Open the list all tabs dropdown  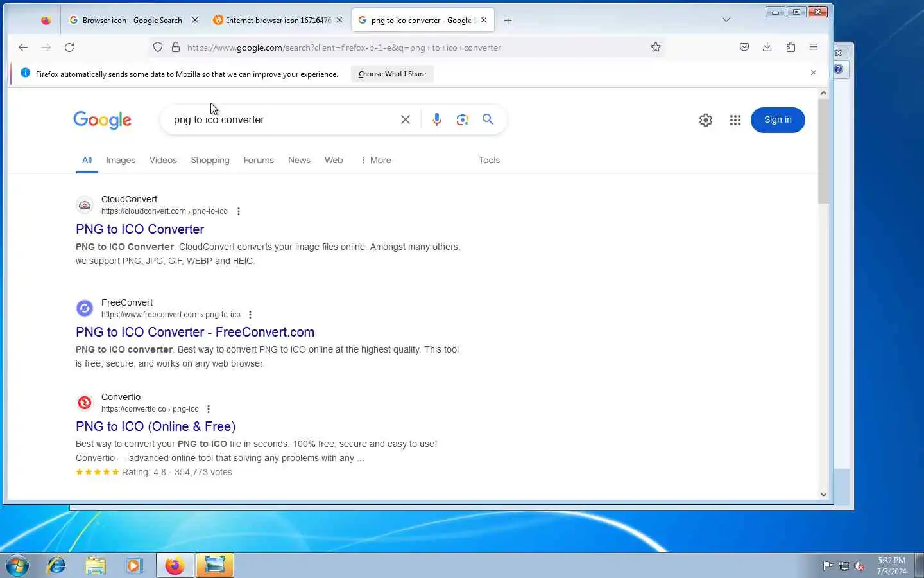(x=726, y=20)
